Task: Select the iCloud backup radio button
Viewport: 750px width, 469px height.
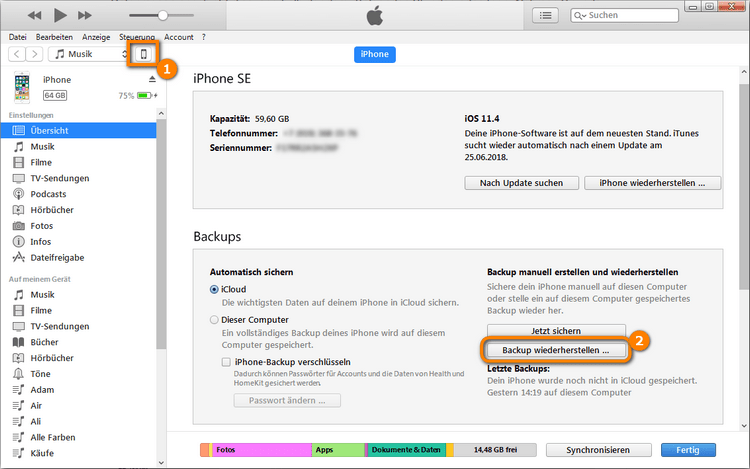Action: pyautogui.click(x=214, y=290)
